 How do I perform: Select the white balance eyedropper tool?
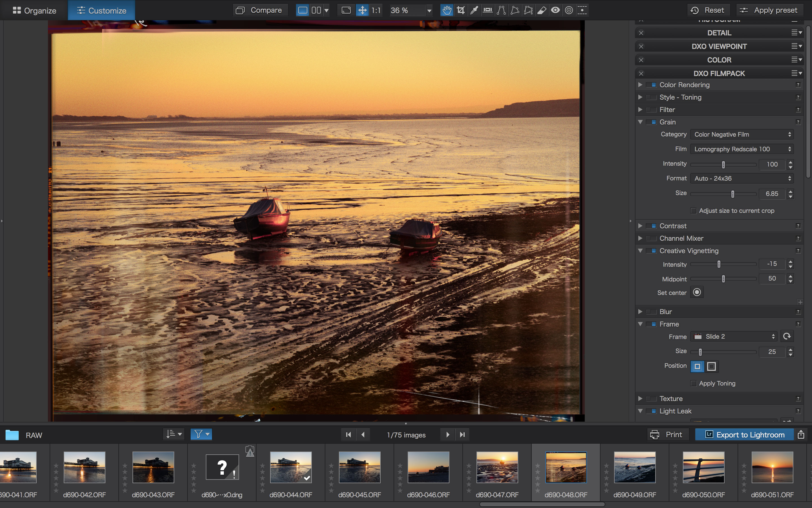coord(474,10)
